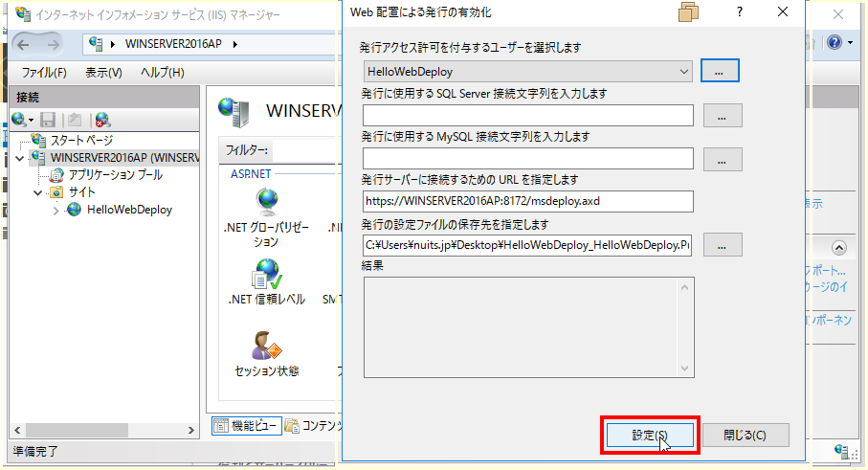Click the publish server URL input field

pos(528,202)
